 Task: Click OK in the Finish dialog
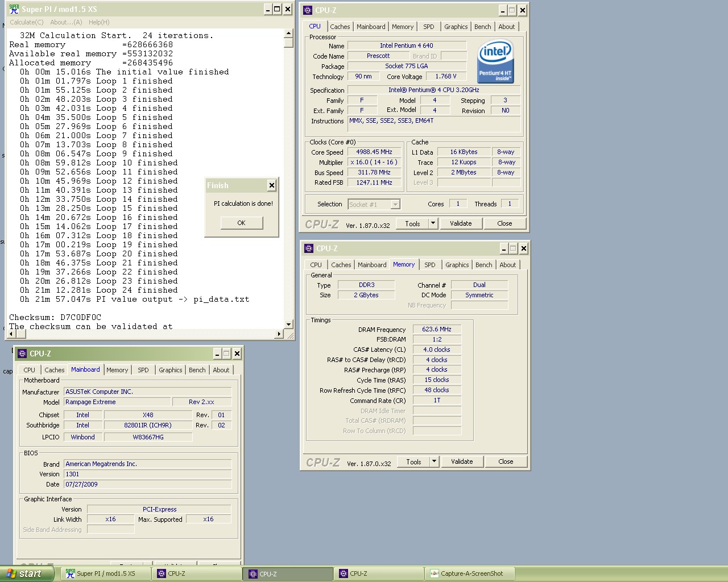(242, 223)
